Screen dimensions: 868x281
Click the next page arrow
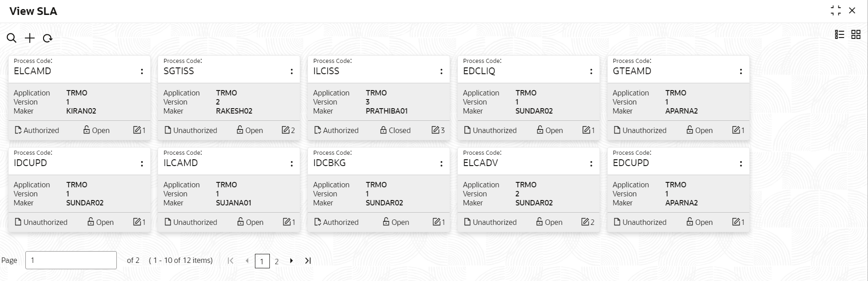coord(292,261)
